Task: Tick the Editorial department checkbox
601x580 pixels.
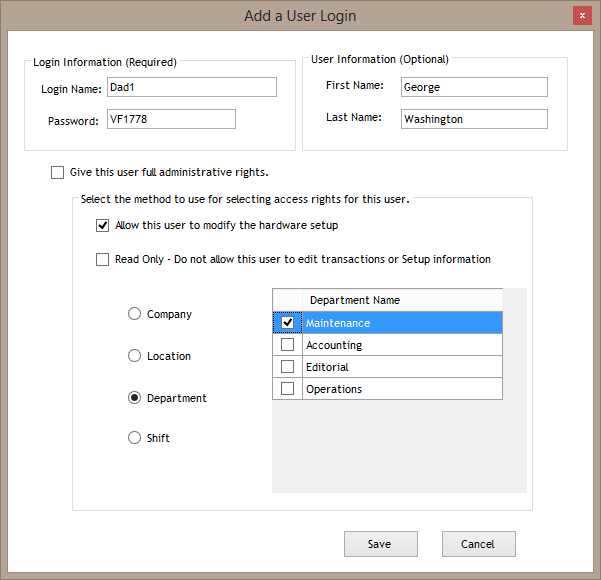Action: (288, 367)
